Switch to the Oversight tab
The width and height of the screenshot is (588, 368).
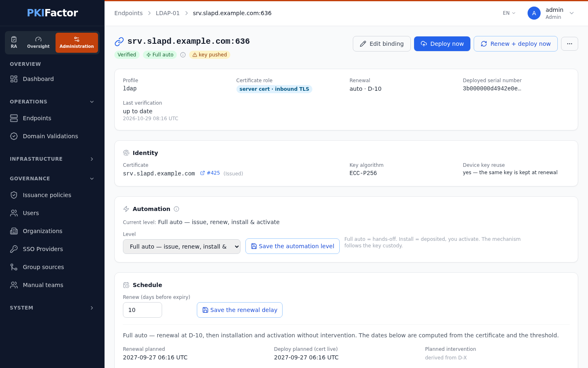[x=38, y=43]
